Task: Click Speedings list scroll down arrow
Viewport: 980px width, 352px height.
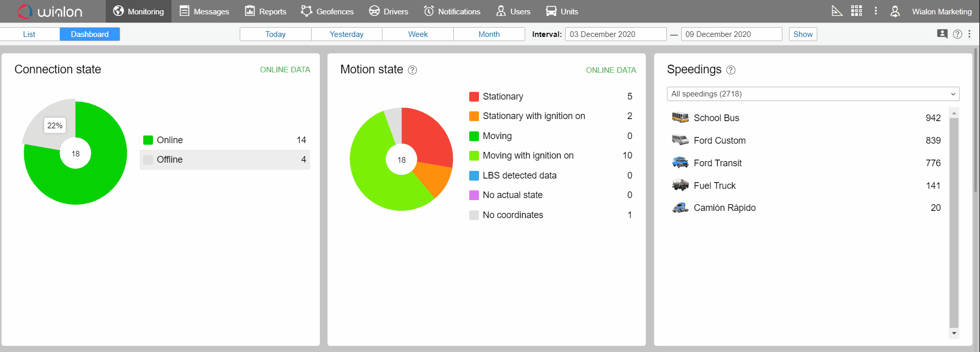Action: [954, 333]
